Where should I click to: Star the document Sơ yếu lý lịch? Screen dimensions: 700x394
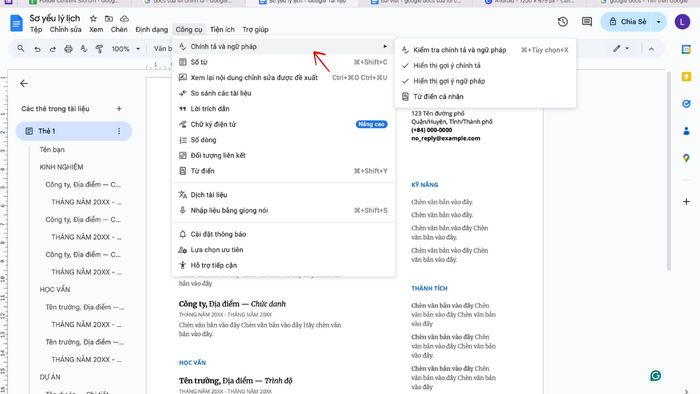pyautogui.click(x=93, y=19)
